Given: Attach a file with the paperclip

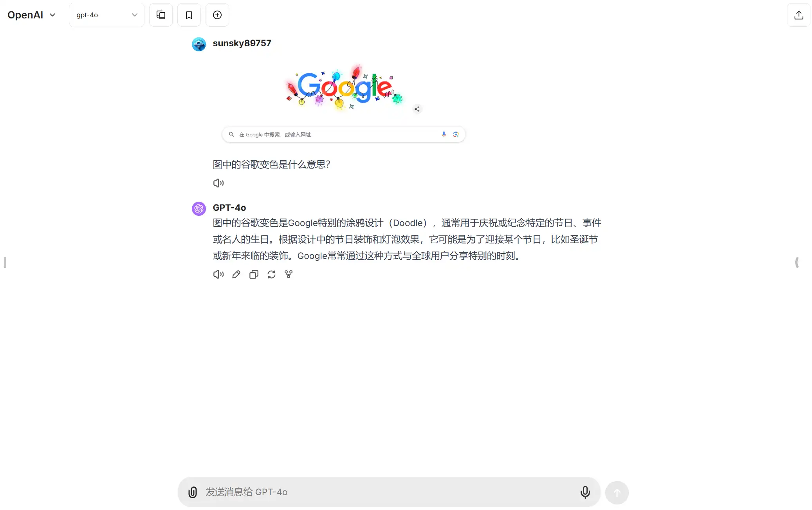Looking at the screenshot, I should point(193,492).
